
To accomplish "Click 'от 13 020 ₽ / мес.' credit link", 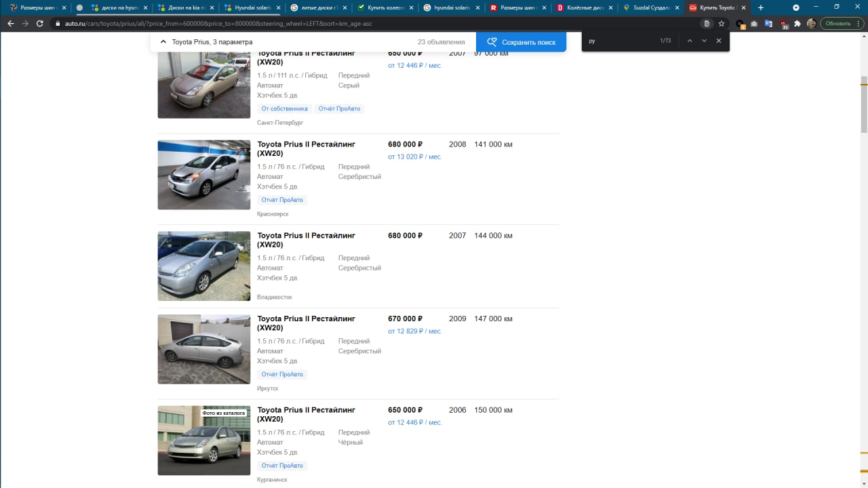I will 414,157.
